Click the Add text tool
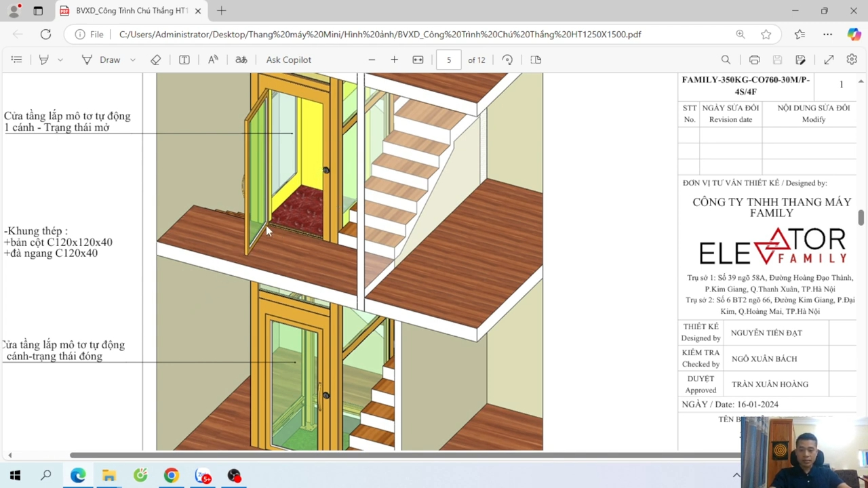 click(x=184, y=60)
